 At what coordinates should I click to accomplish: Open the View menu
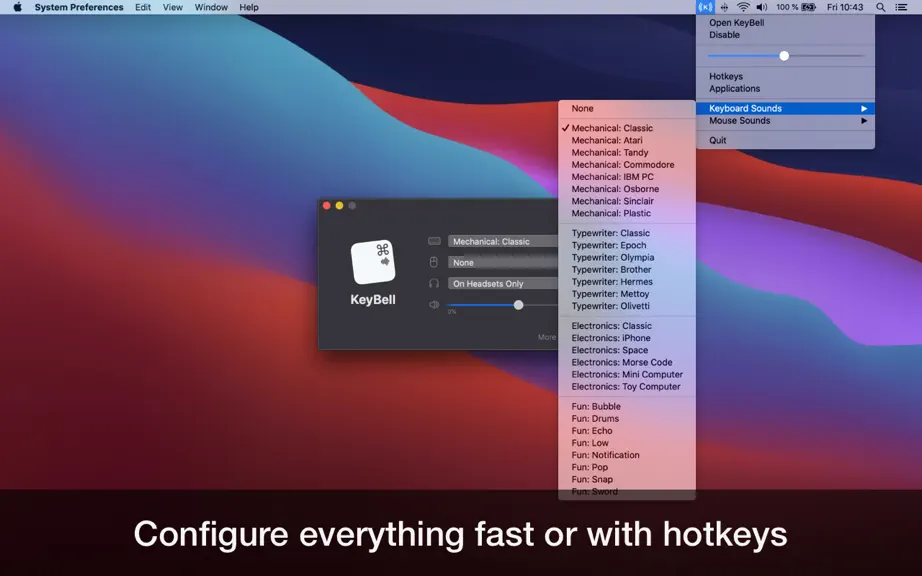click(173, 7)
